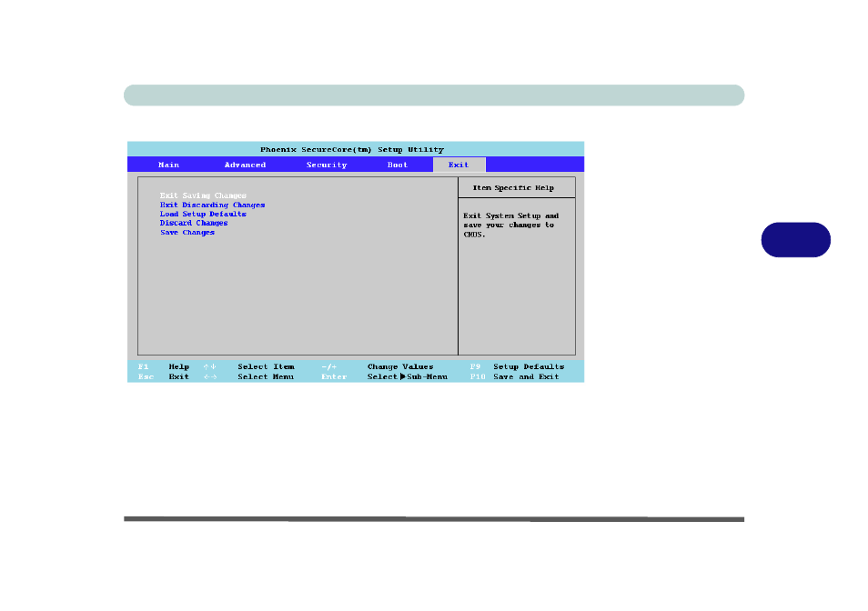Select the Discard Changes entry

click(194, 223)
